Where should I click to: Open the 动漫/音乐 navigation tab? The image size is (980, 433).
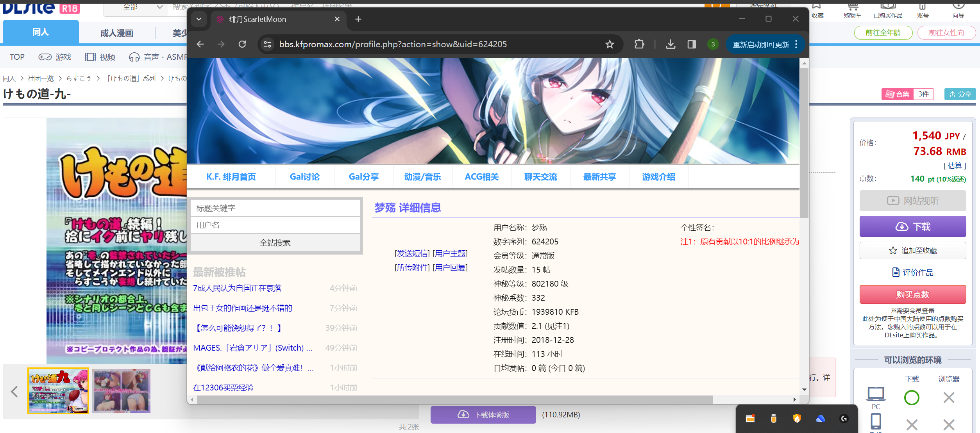tap(422, 177)
